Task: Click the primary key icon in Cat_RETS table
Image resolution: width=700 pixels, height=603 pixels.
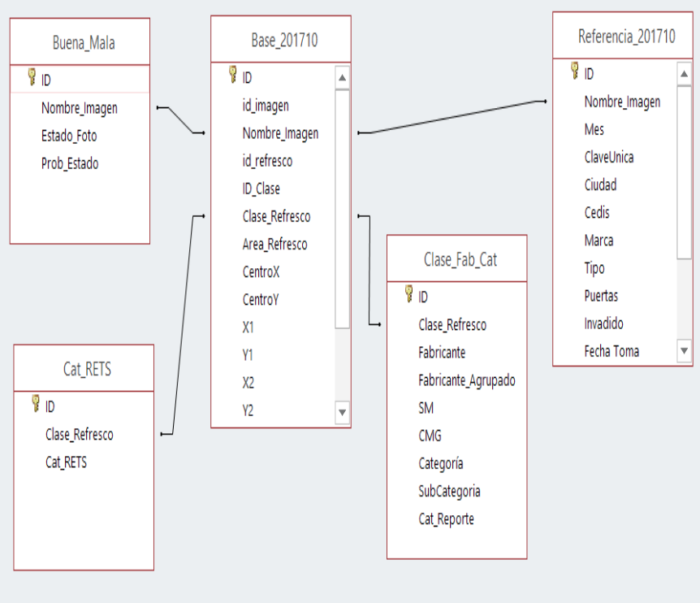Action: tap(36, 403)
